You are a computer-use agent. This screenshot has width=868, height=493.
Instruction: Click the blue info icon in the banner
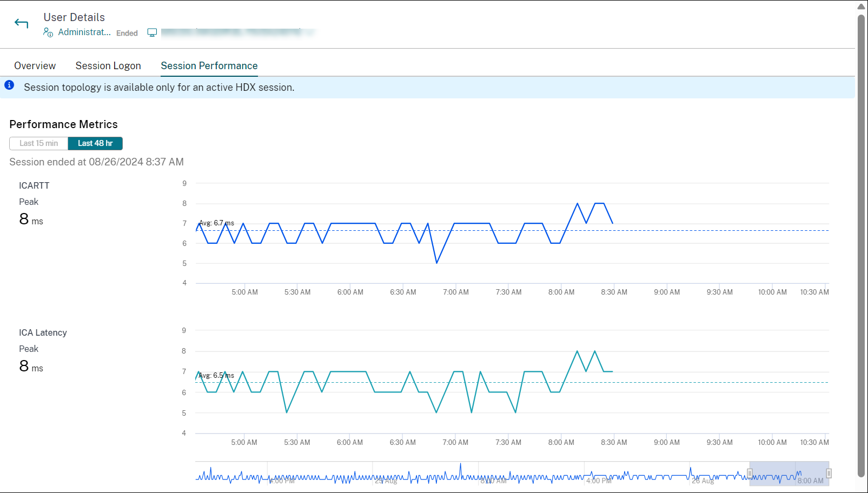click(x=9, y=85)
